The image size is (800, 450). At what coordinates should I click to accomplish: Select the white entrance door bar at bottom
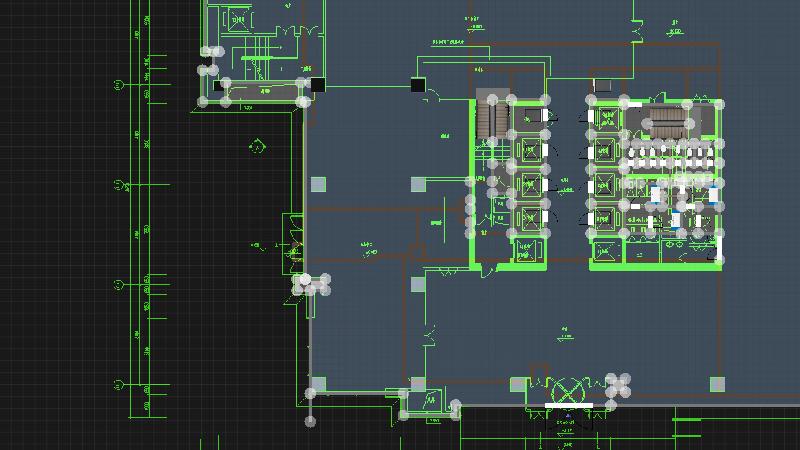coord(568,406)
